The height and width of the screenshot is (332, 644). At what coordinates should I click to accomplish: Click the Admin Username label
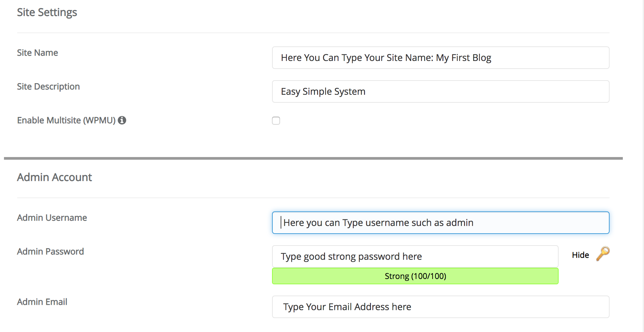tap(52, 218)
